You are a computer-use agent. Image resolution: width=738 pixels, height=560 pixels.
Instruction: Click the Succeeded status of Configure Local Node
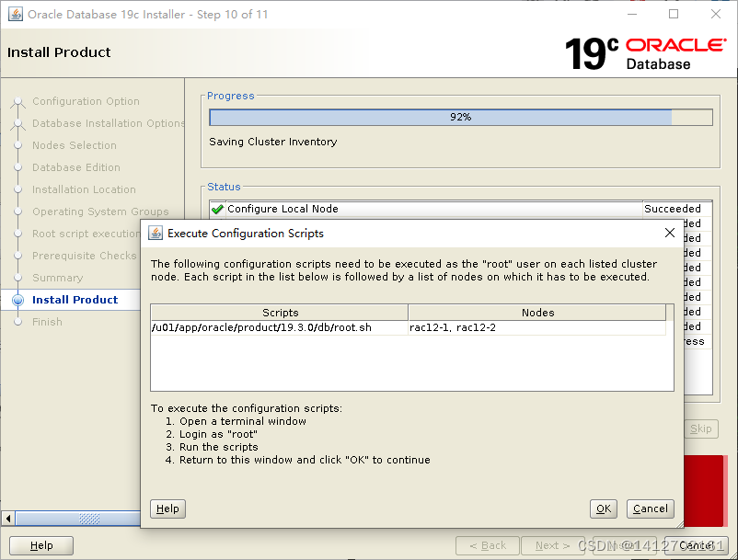point(672,209)
